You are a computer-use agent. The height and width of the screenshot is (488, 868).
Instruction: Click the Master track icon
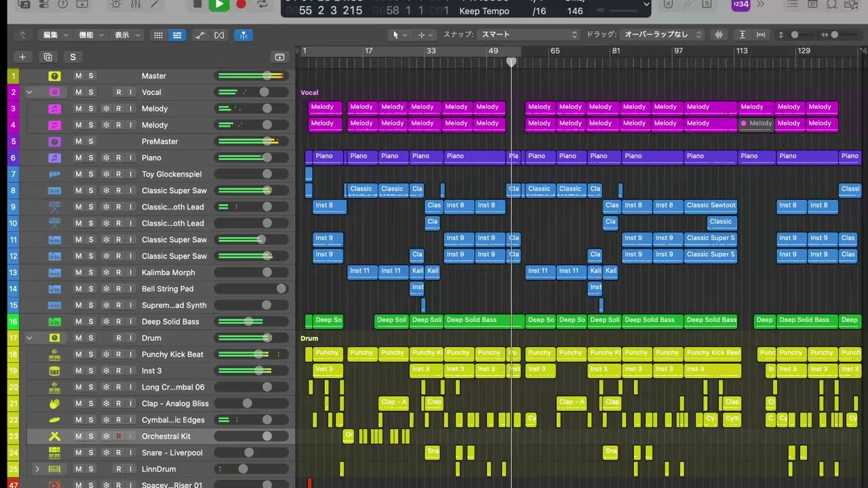coord(54,76)
